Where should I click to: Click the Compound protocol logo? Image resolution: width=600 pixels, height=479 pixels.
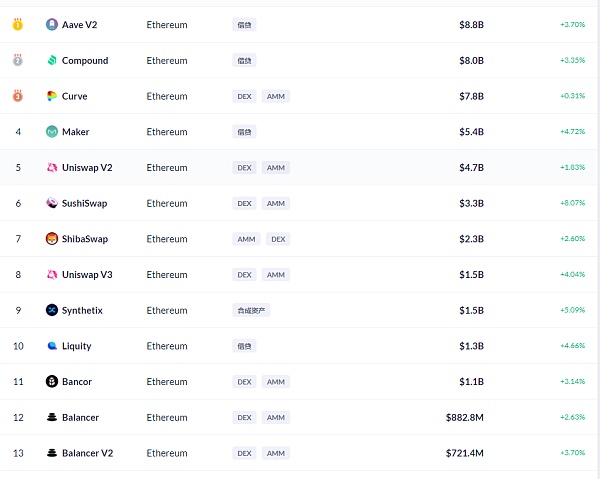pos(52,60)
